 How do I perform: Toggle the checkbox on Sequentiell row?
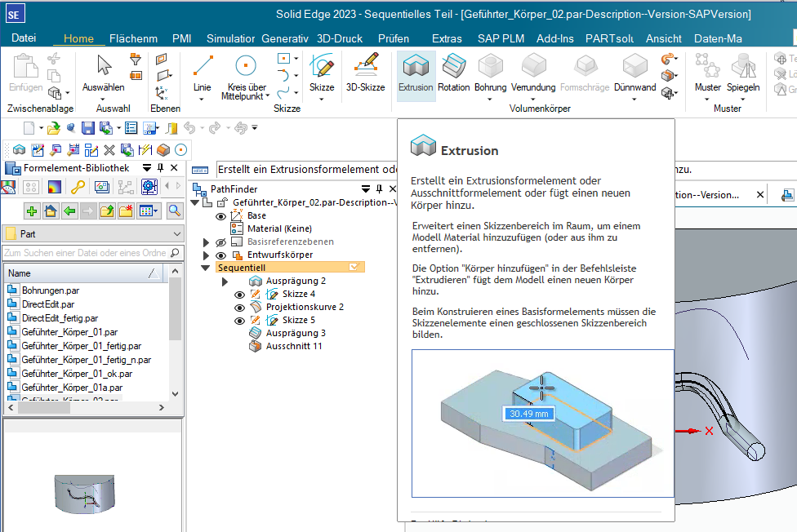pos(354,267)
